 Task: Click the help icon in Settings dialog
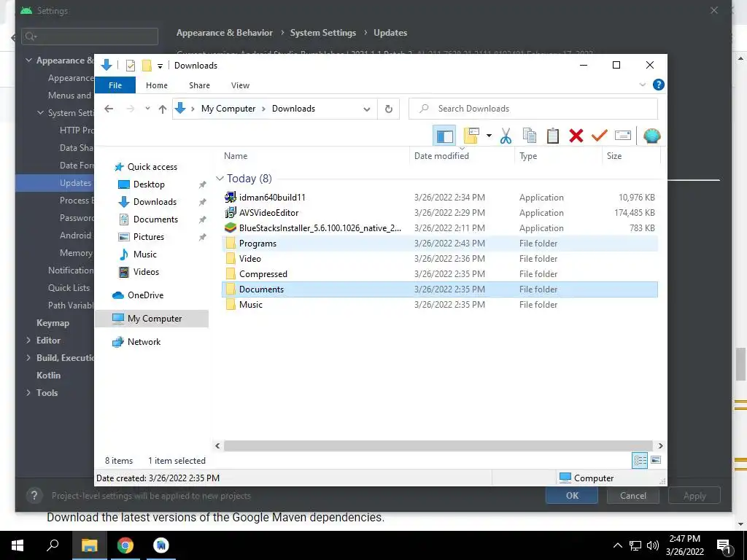[34, 496]
